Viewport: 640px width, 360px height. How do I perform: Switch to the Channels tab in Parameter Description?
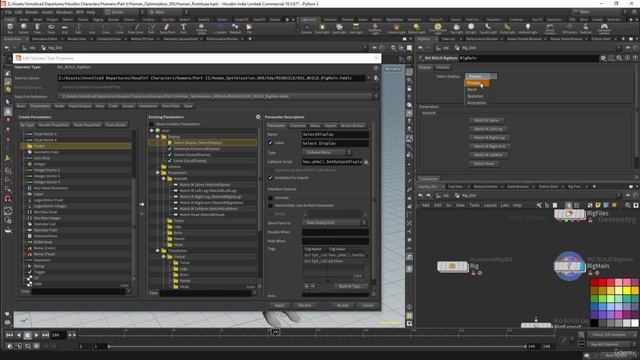(x=298, y=125)
